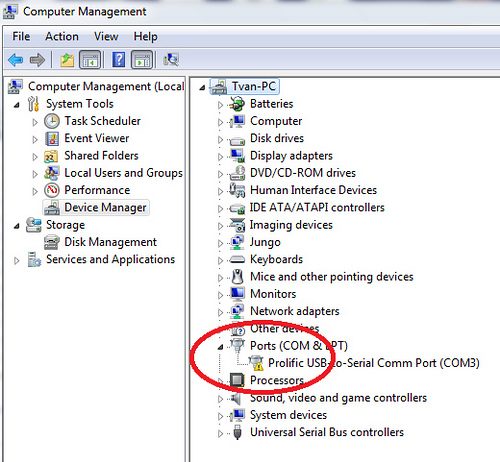Click the Universal Serial Bus controllers icon

(237, 432)
